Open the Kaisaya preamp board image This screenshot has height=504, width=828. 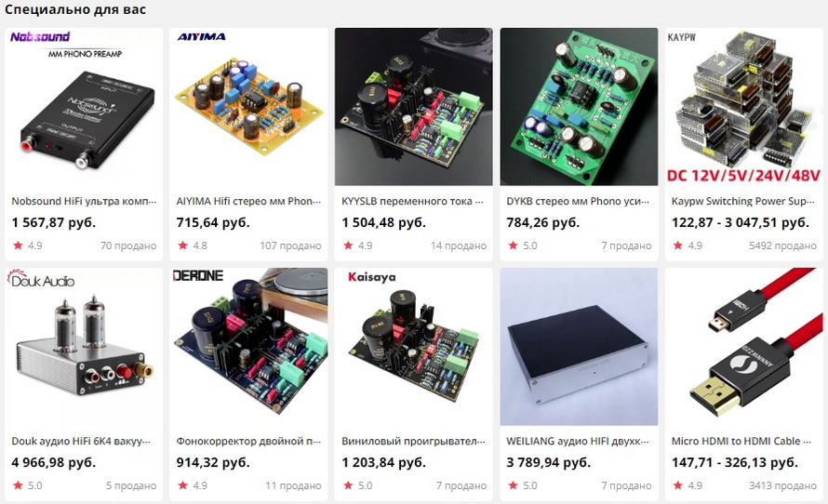coord(413,347)
